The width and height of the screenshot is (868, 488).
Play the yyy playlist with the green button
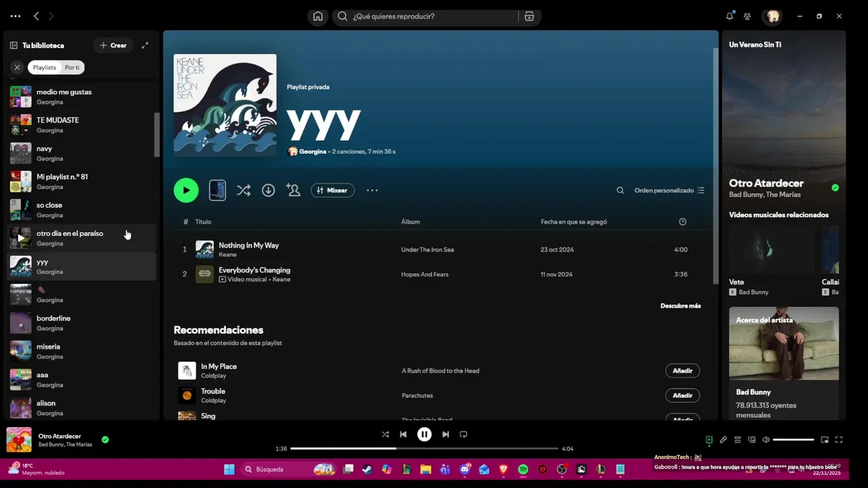click(186, 190)
